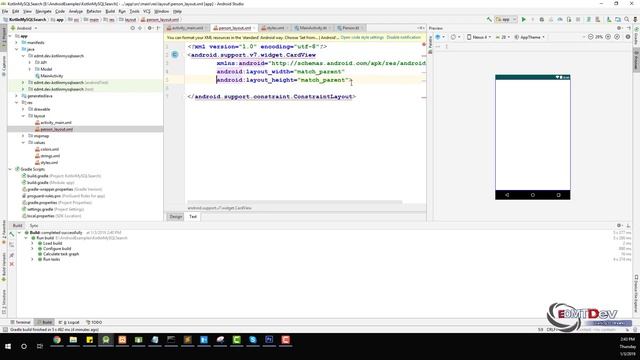Select MainActivity in the project tree
Screen dimensions: 640x360
coord(49,76)
